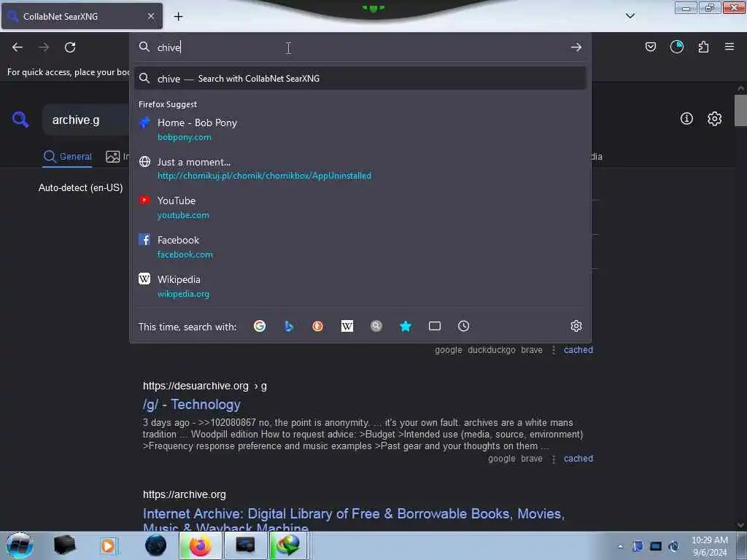This screenshot has width=747, height=560.
Task: Search this time with Google
Action: 260,326
